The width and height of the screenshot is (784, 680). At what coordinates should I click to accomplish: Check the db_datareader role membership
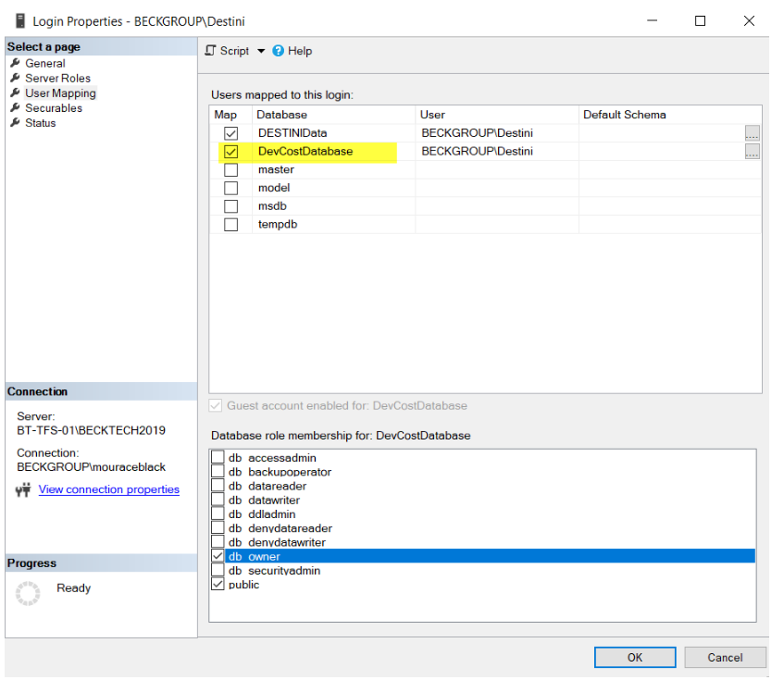(218, 486)
